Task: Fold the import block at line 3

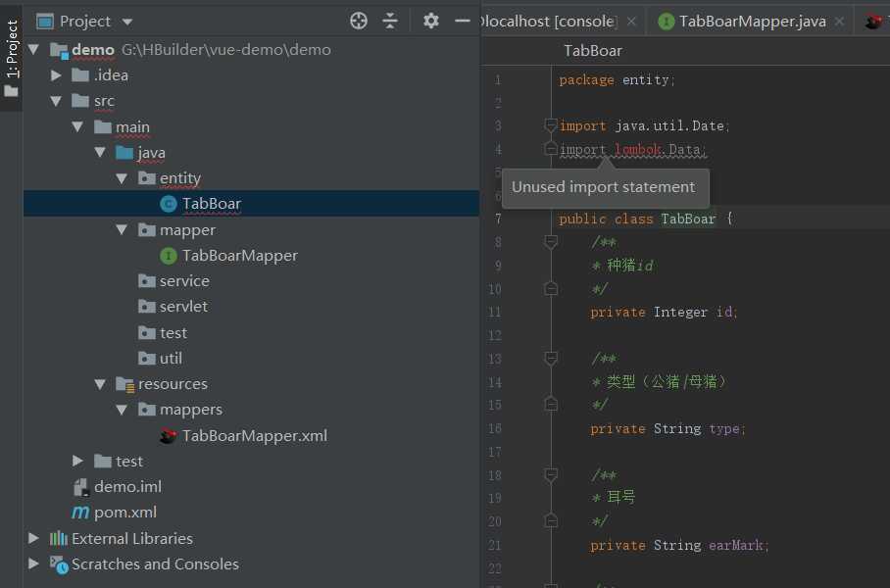Action: point(550,124)
